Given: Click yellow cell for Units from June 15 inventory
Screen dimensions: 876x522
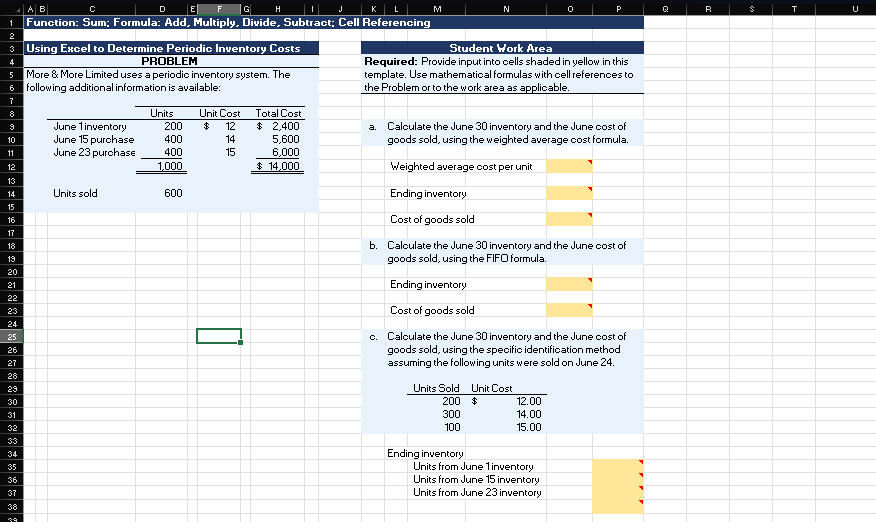Looking at the screenshot, I should pyautogui.click(x=618, y=479).
